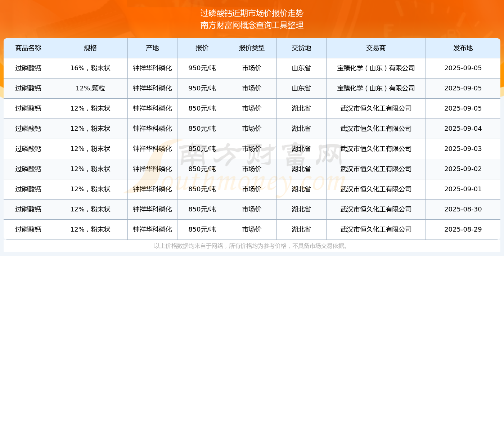The image size is (504, 434).
Task: Click 山东省 in the 12%,颗粒 row
Action: pyautogui.click(x=301, y=88)
